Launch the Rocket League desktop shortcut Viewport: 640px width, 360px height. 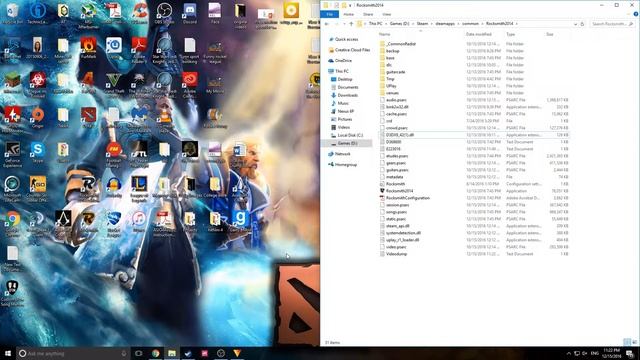coord(114,224)
